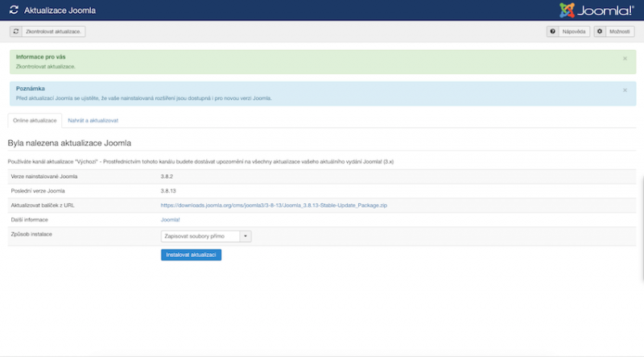Viewport: 644px width, 357px height.
Task: Click the Byla nalezena aktualizace Joomla heading
Action: tap(69, 143)
